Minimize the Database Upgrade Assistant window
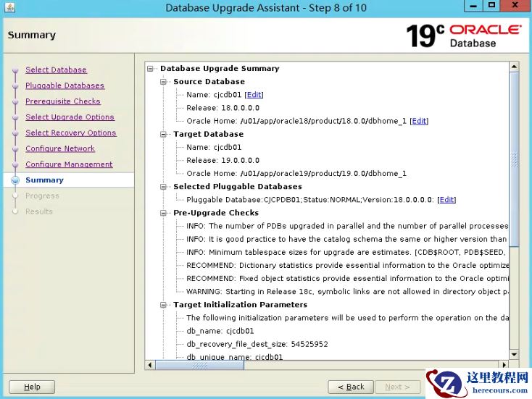 [x=473, y=5]
